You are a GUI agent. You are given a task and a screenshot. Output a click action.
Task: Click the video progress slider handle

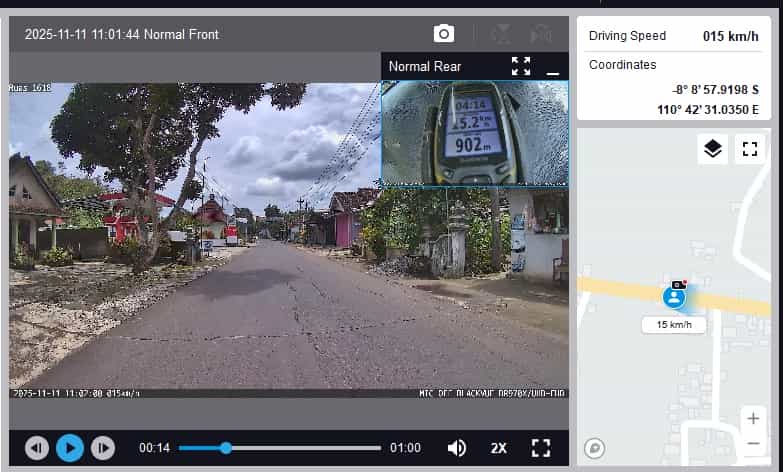[x=226, y=448]
